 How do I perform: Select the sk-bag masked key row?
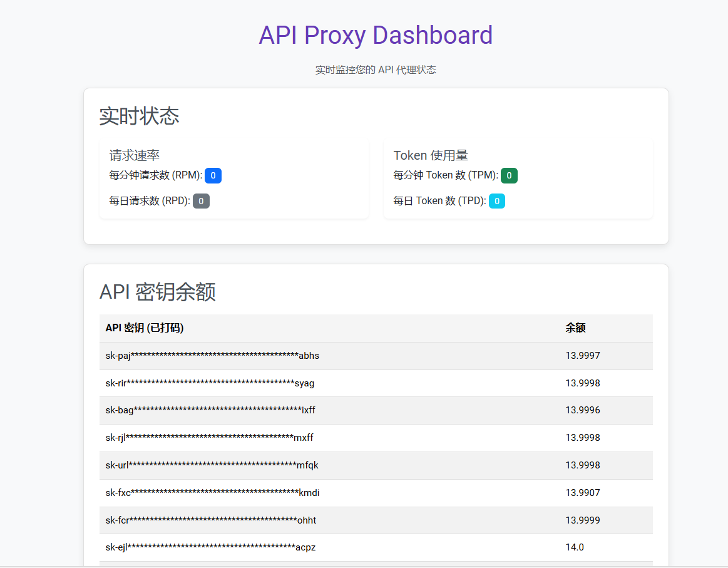click(x=210, y=410)
